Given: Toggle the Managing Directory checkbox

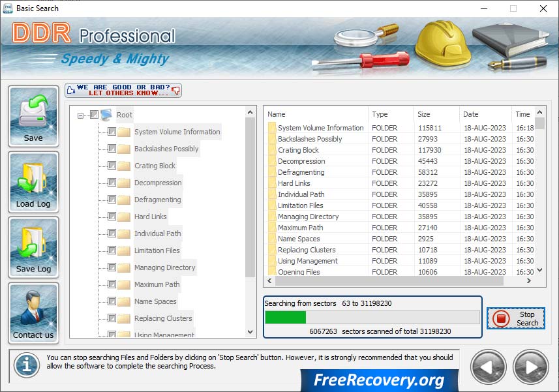Looking at the screenshot, I should tap(112, 267).
